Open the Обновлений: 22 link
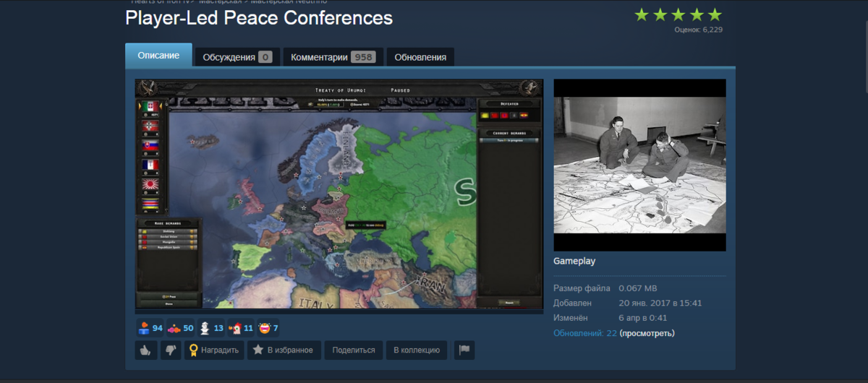 click(x=585, y=333)
